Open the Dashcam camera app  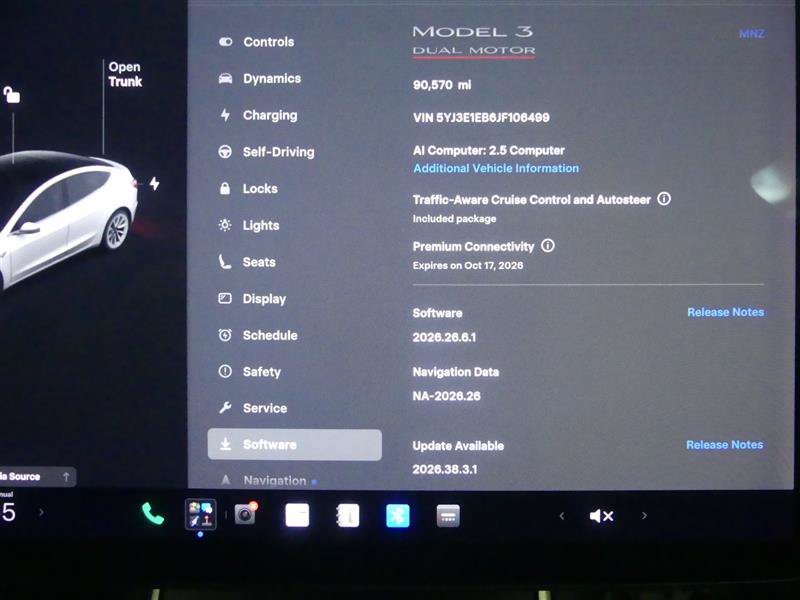tap(245, 514)
